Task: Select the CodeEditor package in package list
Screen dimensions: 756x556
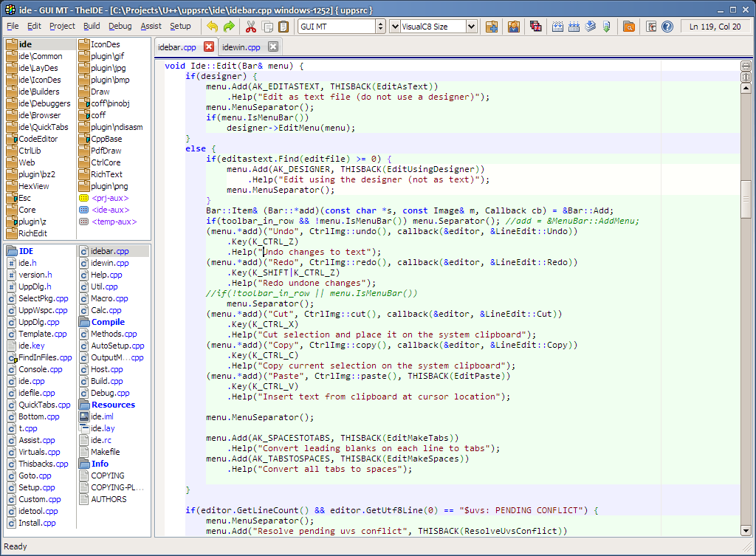Action: pos(38,139)
